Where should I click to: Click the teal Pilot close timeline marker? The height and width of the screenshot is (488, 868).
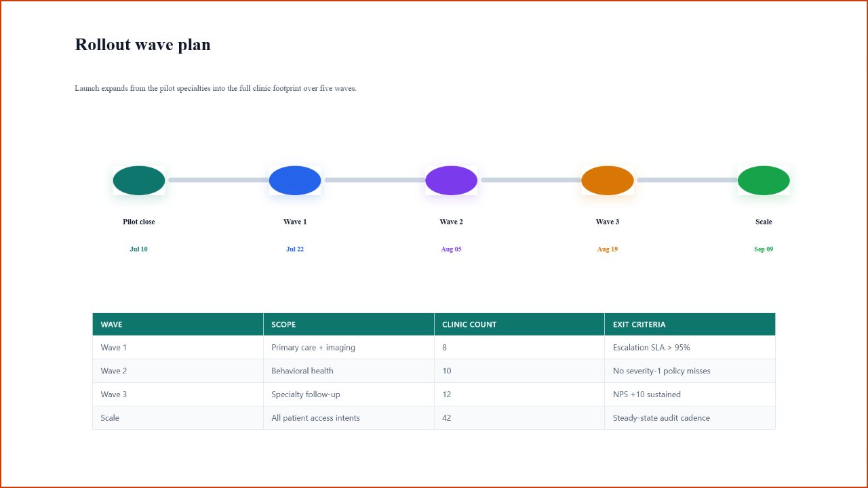click(x=139, y=180)
